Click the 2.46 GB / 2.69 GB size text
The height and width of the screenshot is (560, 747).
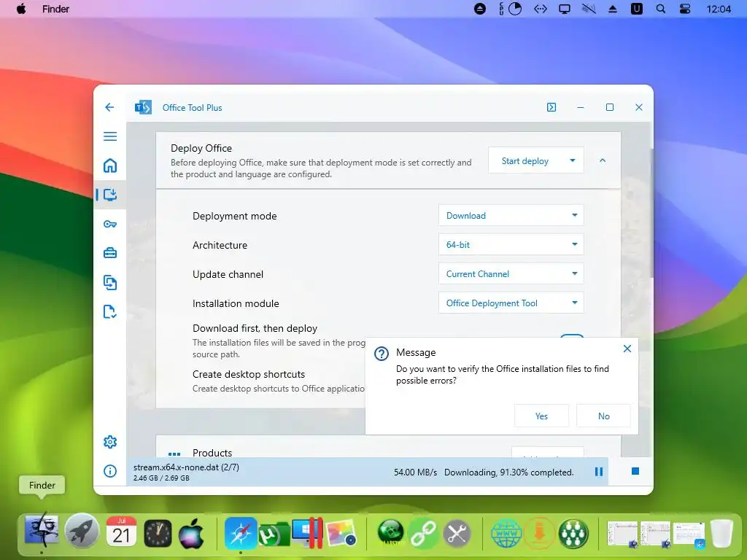(x=161, y=478)
